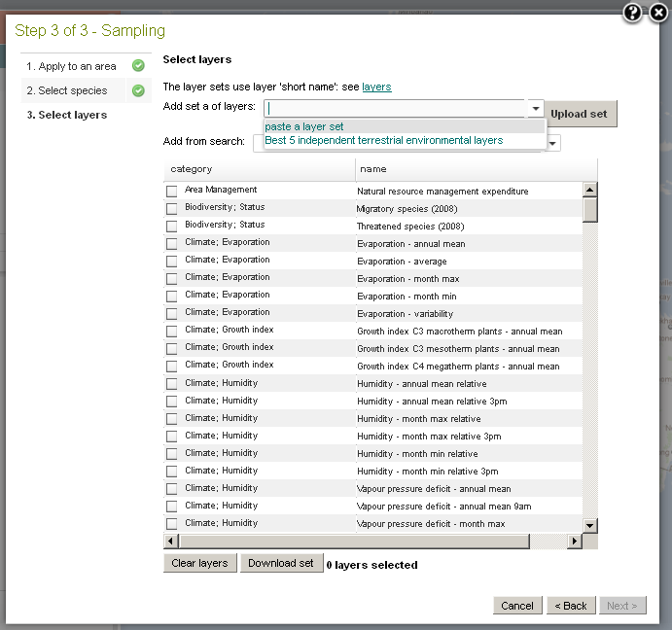Open the 'layers' hyperlink
The image size is (672, 630).
[x=376, y=87]
